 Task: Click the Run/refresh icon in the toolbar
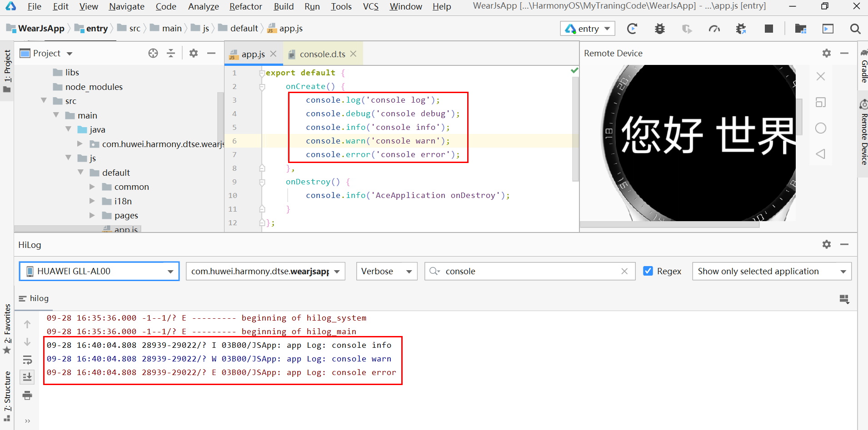[632, 29]
